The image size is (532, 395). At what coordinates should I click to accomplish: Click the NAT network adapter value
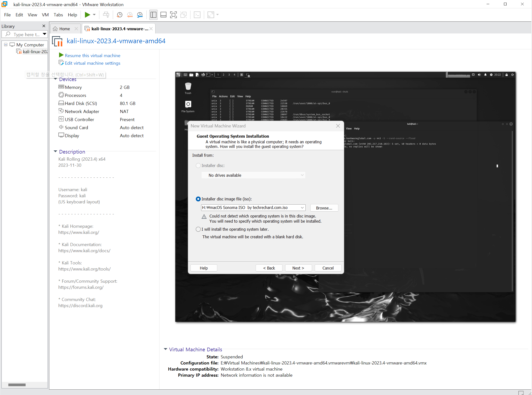pyautogui.click(x=124, y=111)
